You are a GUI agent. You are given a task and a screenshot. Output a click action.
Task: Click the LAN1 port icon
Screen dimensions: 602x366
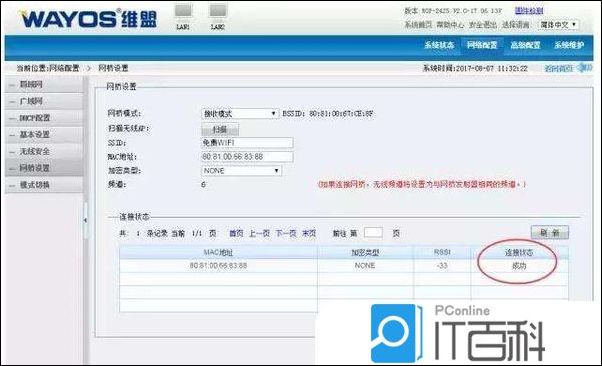[x=183, y=11]
